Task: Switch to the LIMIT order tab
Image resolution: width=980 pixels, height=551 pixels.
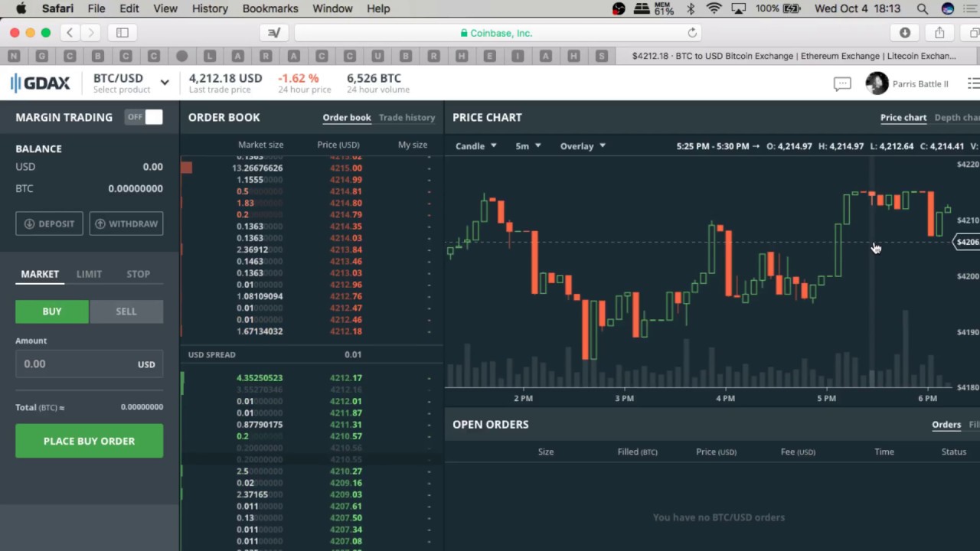Action: pyautogui.click(x=89, y=274)
